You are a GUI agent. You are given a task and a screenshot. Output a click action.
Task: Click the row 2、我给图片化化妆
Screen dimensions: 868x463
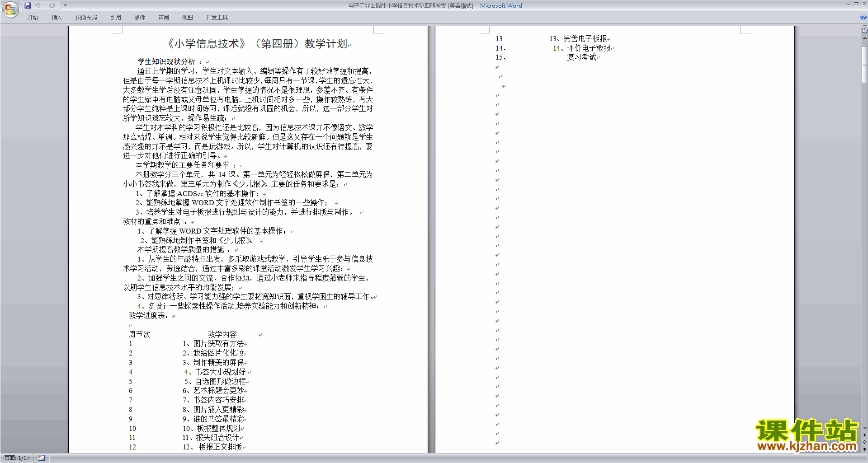coord(213,353)
